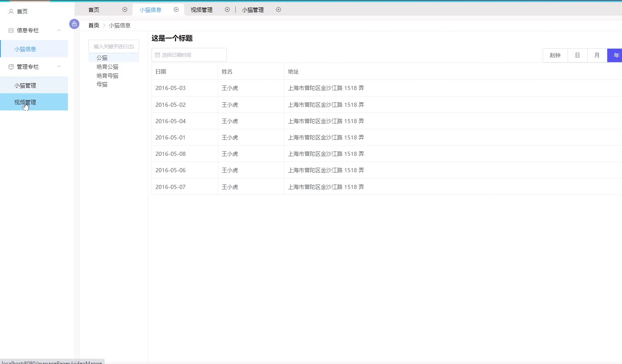622x364 pixels.
Task: Collapse the 管理专栏 sidebar section
Action: pyautogui.click(x=59, y=67)
